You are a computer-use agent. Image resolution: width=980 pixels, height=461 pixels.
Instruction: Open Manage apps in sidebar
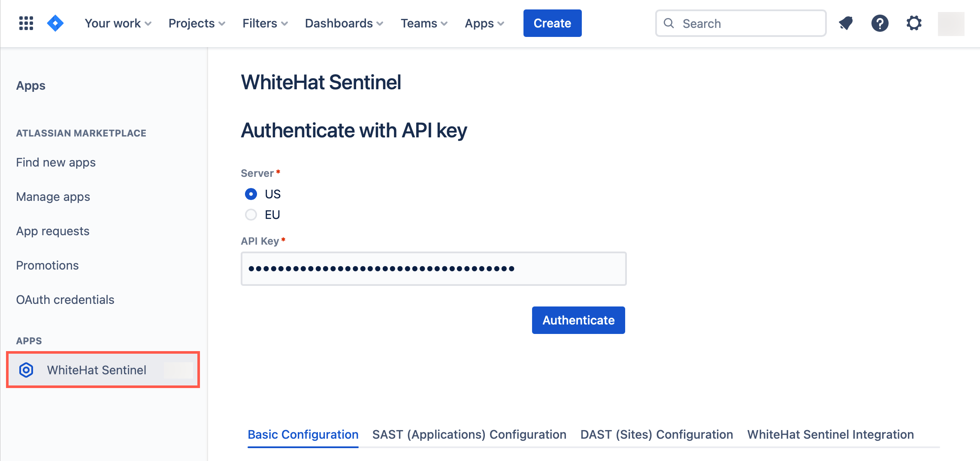pos(53,197)
